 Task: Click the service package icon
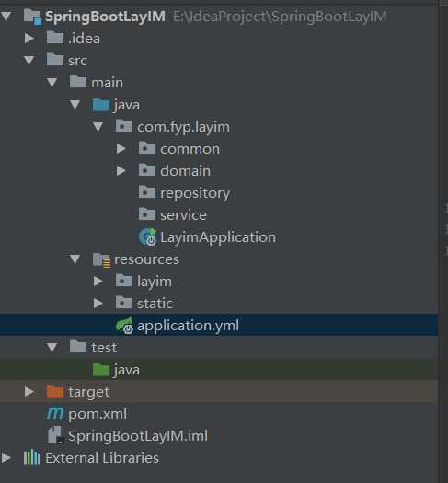147,214
